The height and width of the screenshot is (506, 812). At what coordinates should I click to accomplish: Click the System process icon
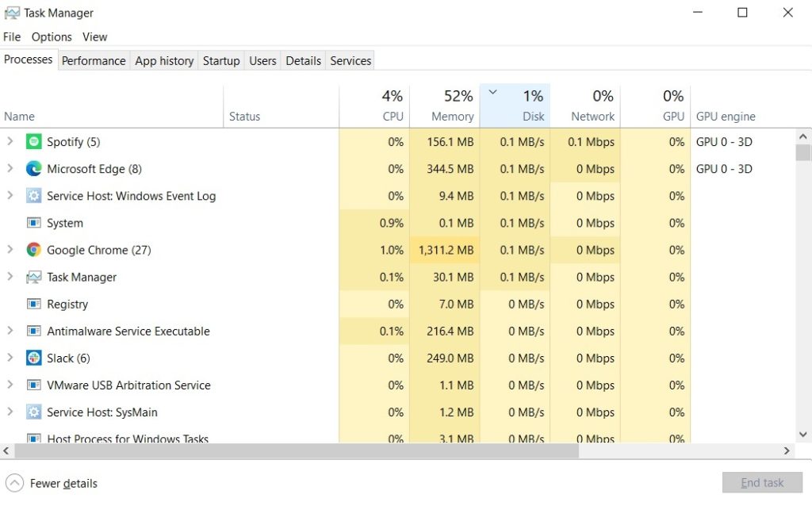[33, 223]
